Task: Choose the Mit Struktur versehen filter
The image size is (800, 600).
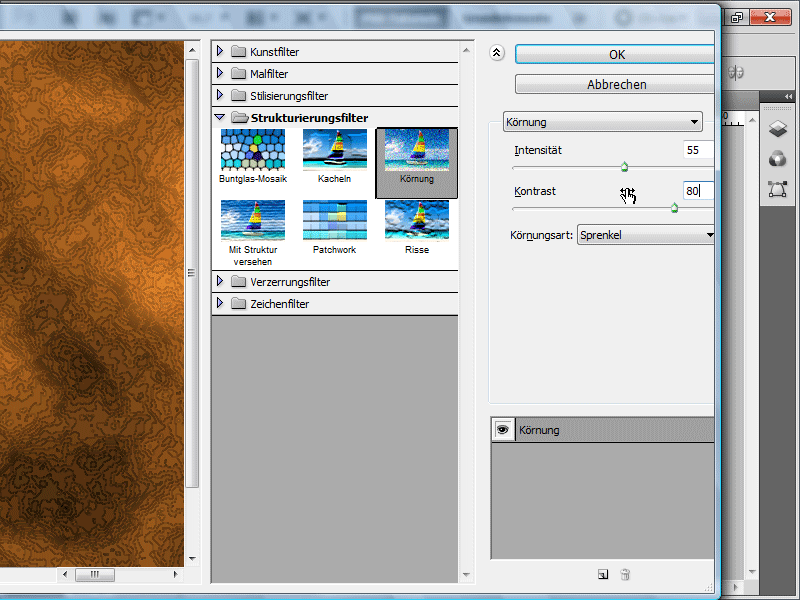Action: coord(253,220)
